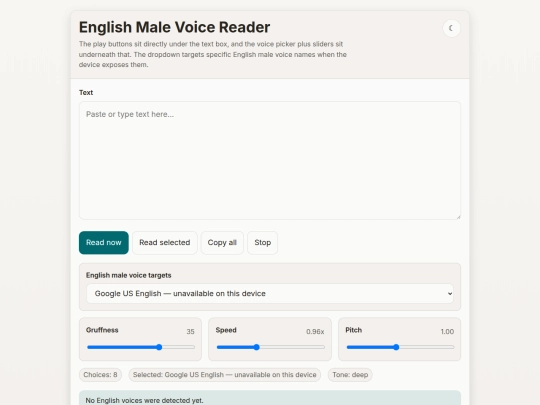Copy everything using Copy all
540x405 pixels.
tap(222, 243)
